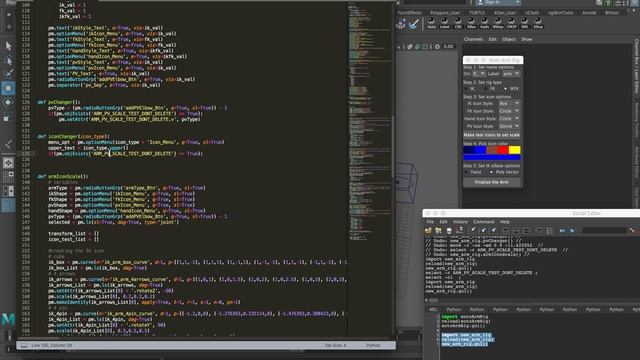The image size is (640, 360).
Task: Activate the highlighted Move tool in toolbox
Action: [x=8, y=88]
